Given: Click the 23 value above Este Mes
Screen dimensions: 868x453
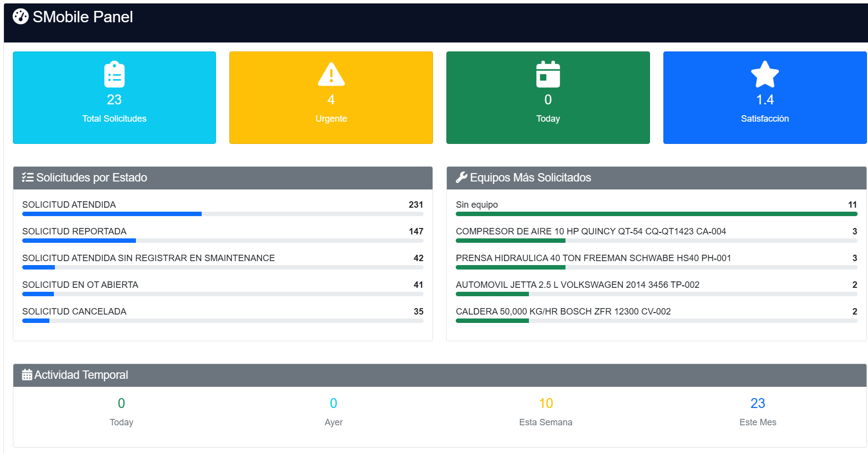Looking at the screenshot, I should click(x=758, y=404).
